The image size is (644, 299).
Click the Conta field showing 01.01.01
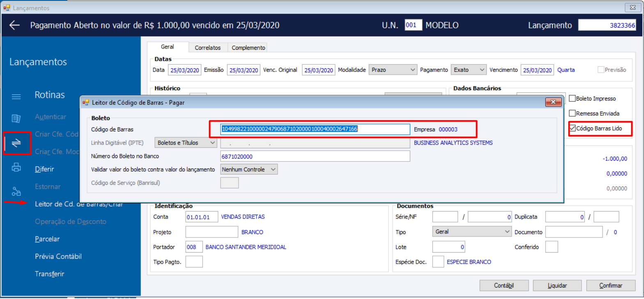202,216
